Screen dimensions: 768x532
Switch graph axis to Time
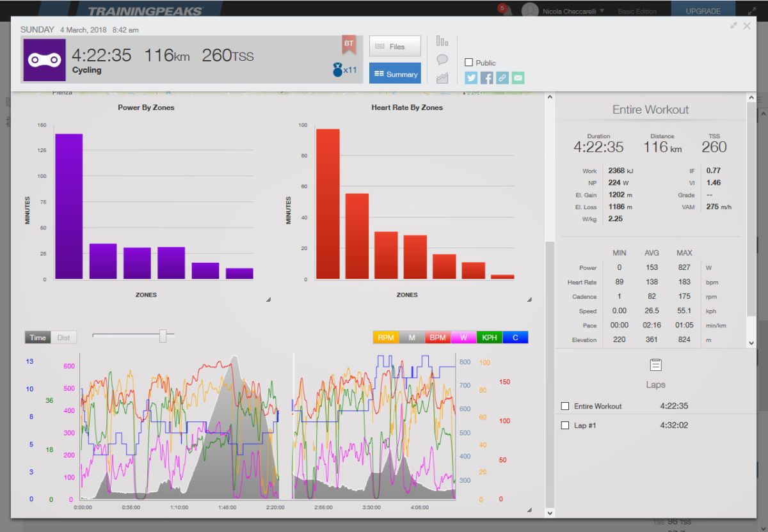tap(38, 338)
